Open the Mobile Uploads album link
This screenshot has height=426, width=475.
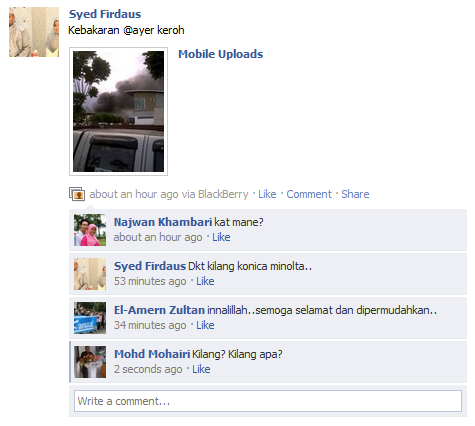[x=221, y=54]
